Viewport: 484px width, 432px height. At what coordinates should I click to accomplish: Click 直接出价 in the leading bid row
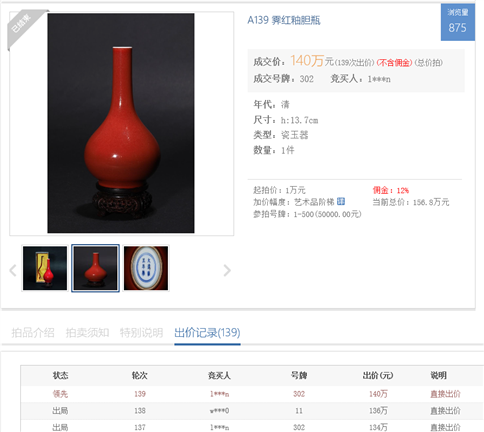coord(445,394)
